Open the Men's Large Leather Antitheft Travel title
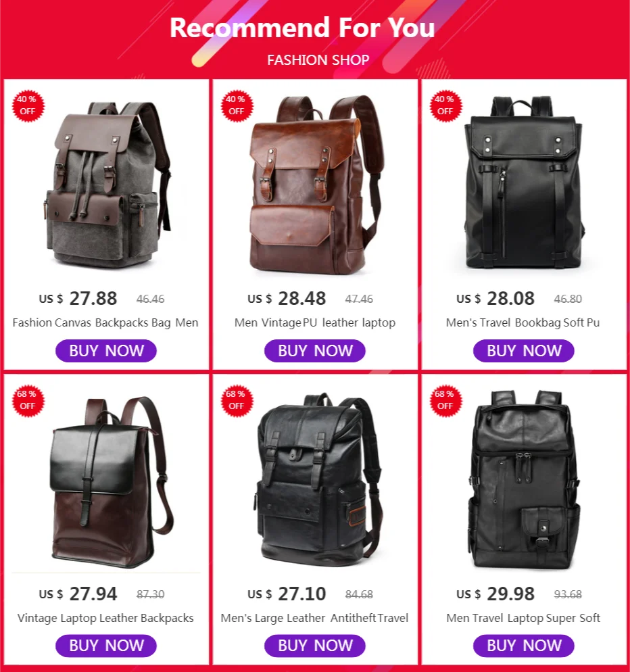The height and width of the screenshot is (672, 630). [314, 618]
